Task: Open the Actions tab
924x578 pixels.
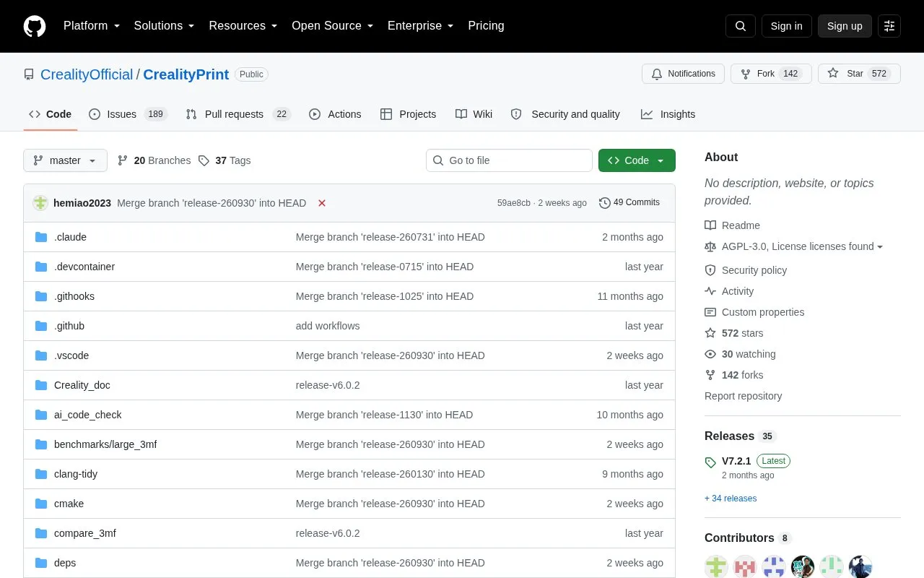Action: [335, 114]
